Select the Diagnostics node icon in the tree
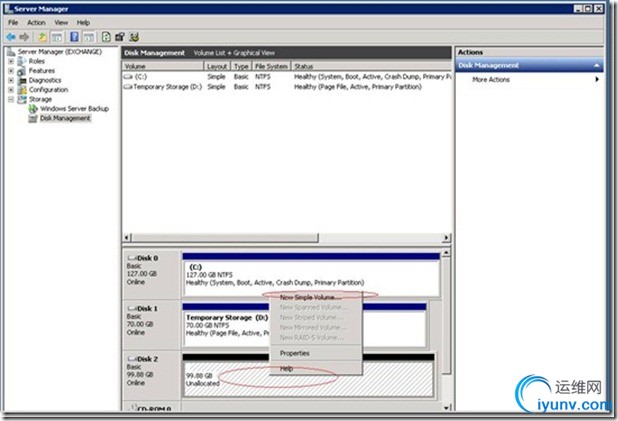The width and height of the screenshot is (618, 421). 22,80
